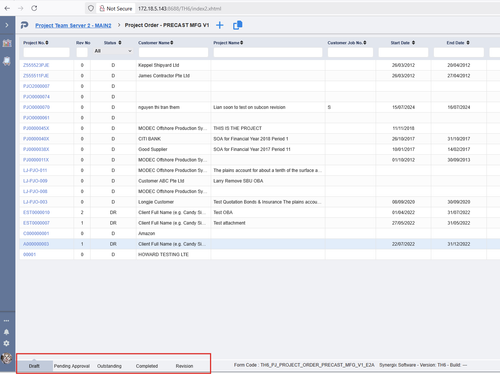Click the Not Secure lock icon
This screenshot has height=374, width=500.
[102, 8]
